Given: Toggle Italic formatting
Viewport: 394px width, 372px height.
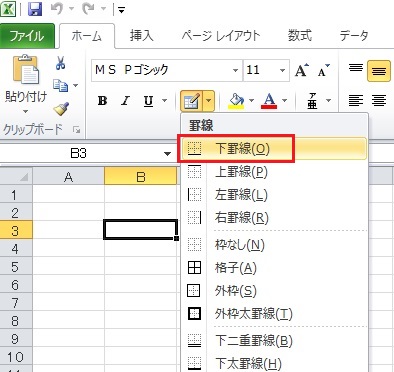Looking at the screenshot, I should [x=126, y=100].
